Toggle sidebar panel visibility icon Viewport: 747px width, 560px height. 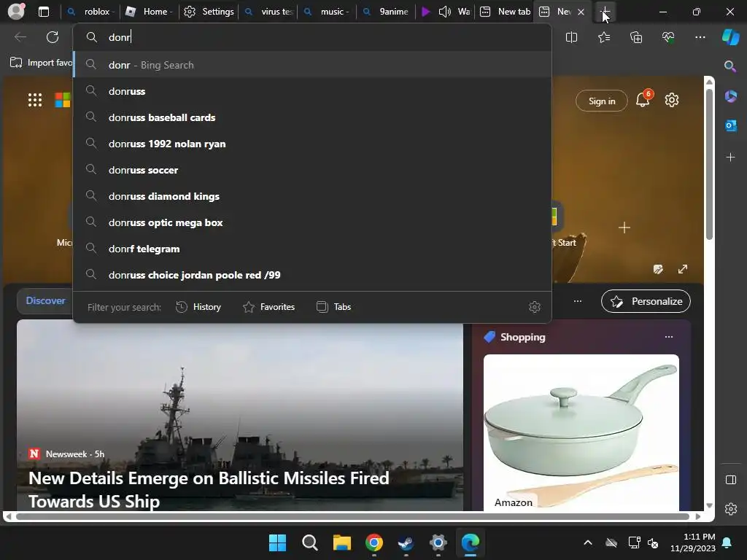click(730, 480)
